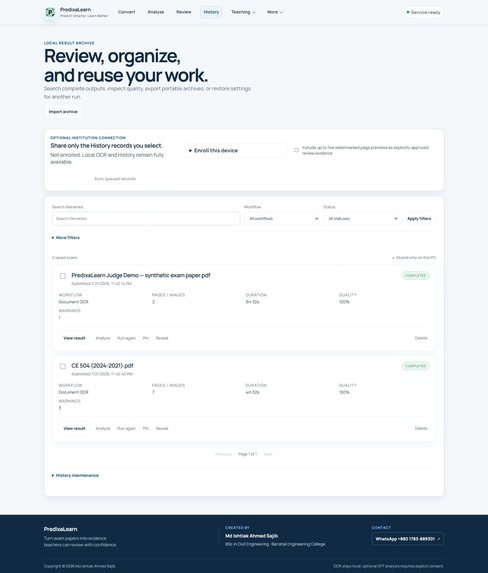Click the Apply filters button
The height and width of the screenshot is (573, 488).
coord(419,219)
